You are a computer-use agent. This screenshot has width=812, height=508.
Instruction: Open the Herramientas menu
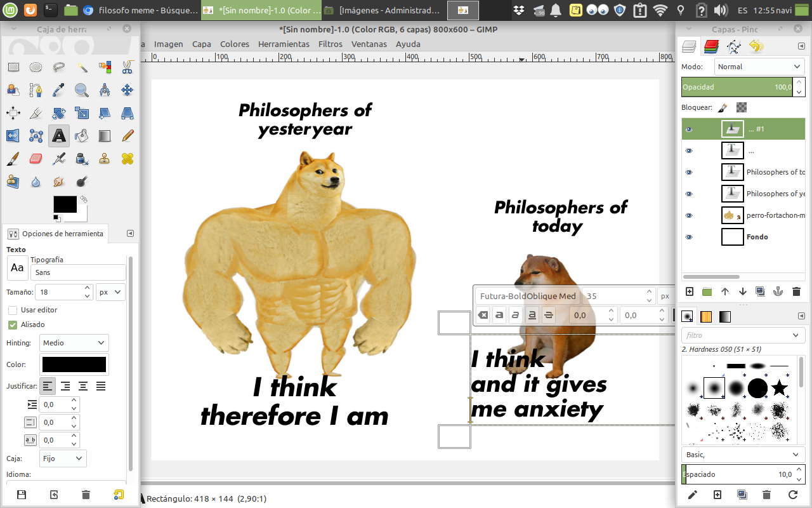point(284,44)
